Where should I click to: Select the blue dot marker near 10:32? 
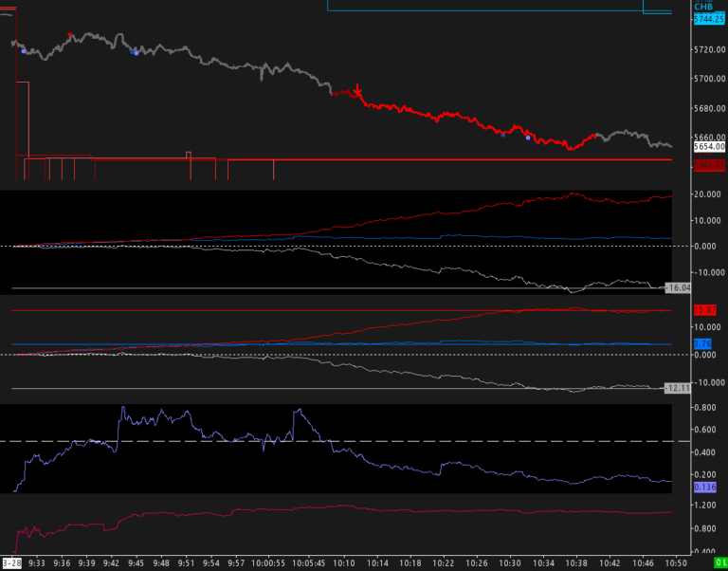pyautogui.click(x=528, y=138)
